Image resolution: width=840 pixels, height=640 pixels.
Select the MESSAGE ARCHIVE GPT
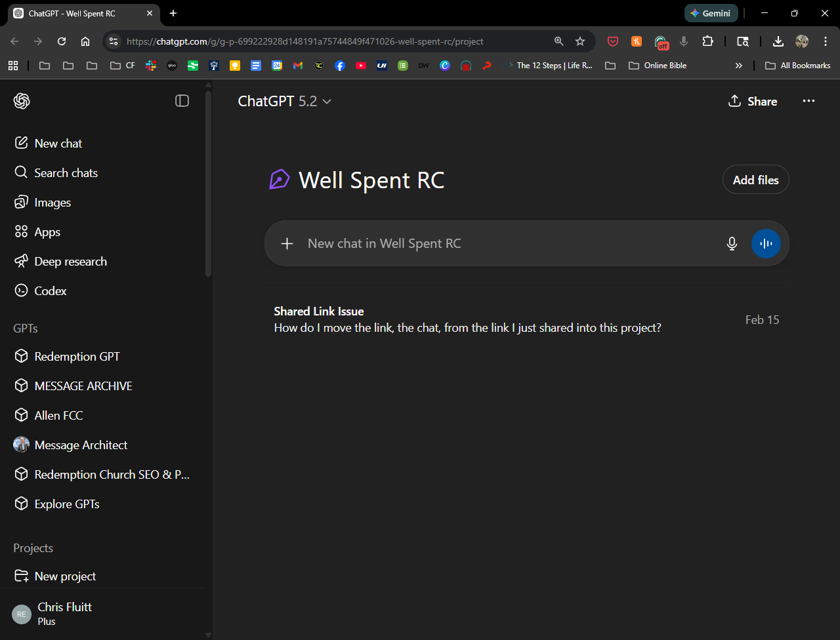click(83, 386)
